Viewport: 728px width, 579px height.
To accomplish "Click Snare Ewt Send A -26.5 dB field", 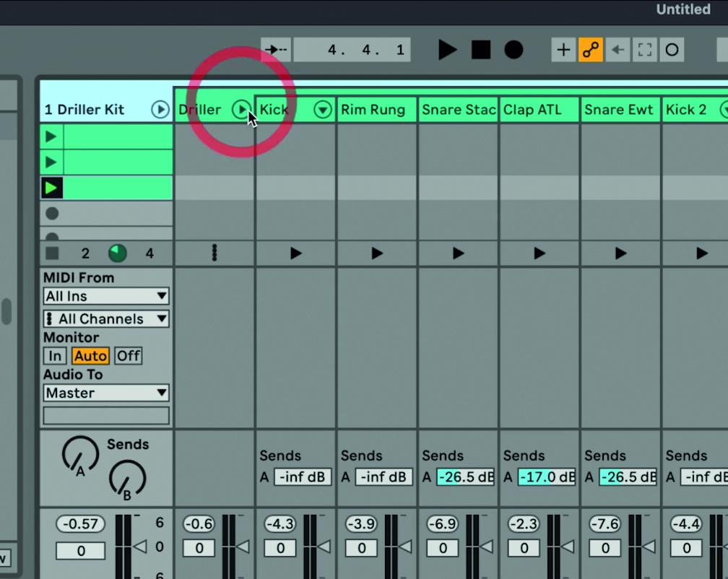I will 628,477.
